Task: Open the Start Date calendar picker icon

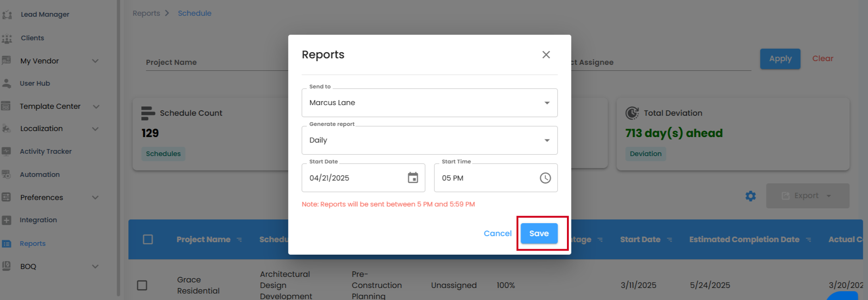Action: coord(413,178)
